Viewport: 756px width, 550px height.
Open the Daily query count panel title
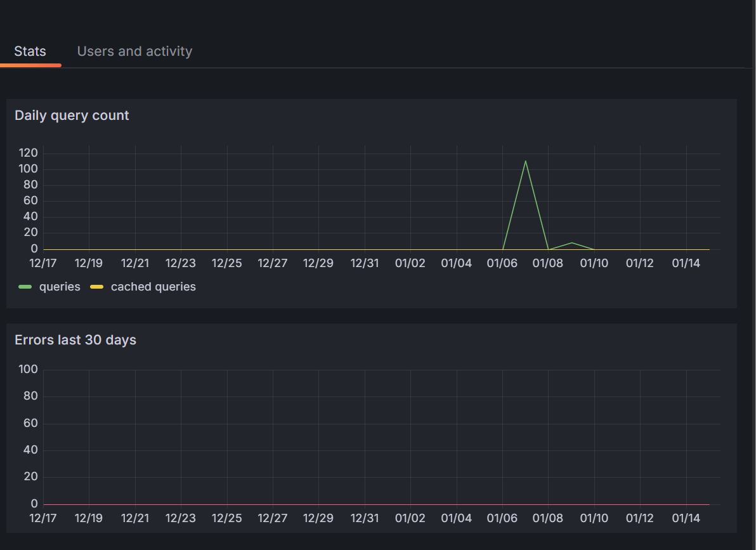72,115
